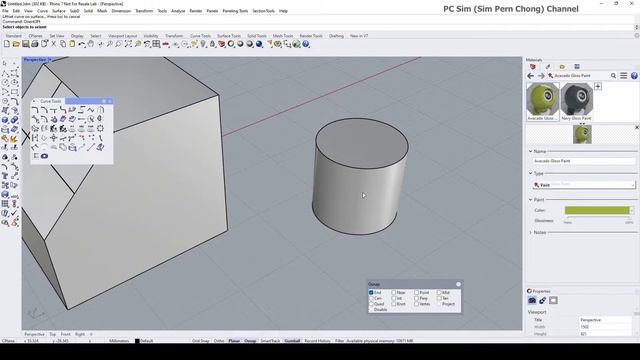Toggle Grid Snap in status bar
640x360 pixels.
(200, 341)
